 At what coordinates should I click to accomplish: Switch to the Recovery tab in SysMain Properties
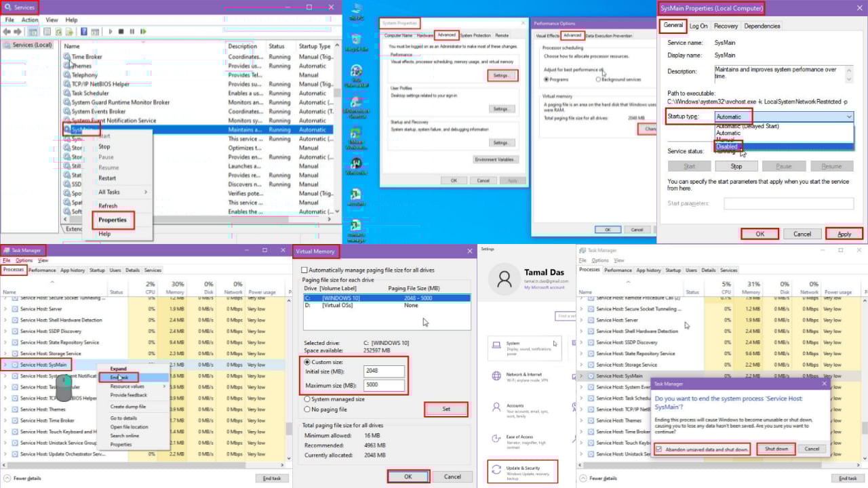(726, 26)
